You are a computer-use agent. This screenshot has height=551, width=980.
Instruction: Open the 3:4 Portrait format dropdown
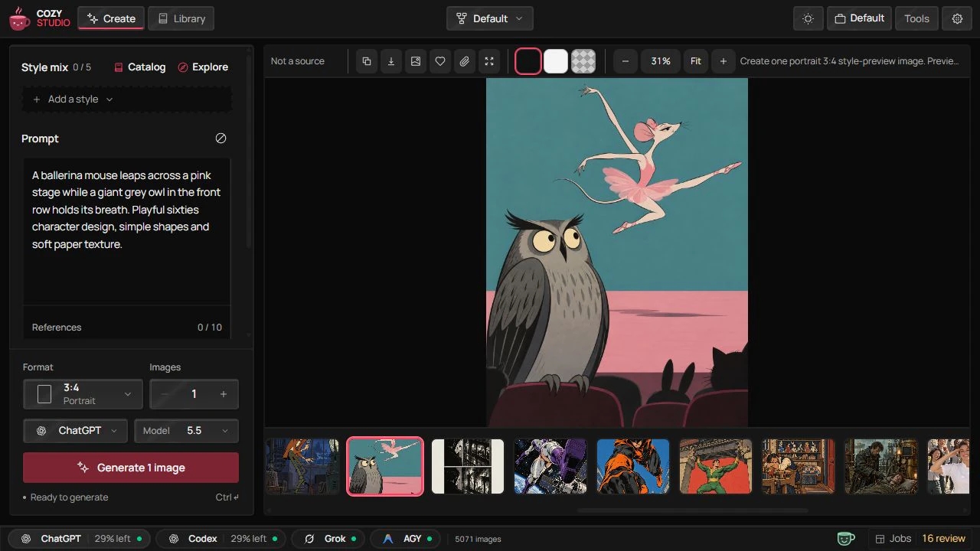(x=83, y=394)
